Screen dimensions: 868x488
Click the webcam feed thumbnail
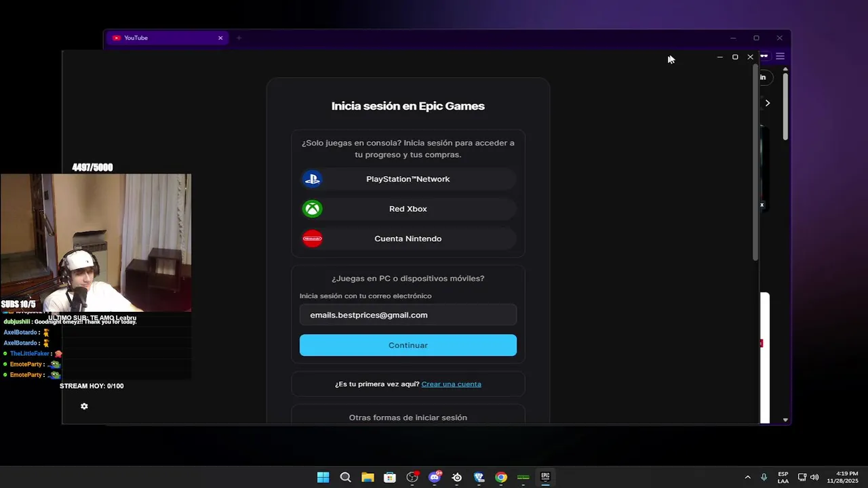(x=96, y=243)
